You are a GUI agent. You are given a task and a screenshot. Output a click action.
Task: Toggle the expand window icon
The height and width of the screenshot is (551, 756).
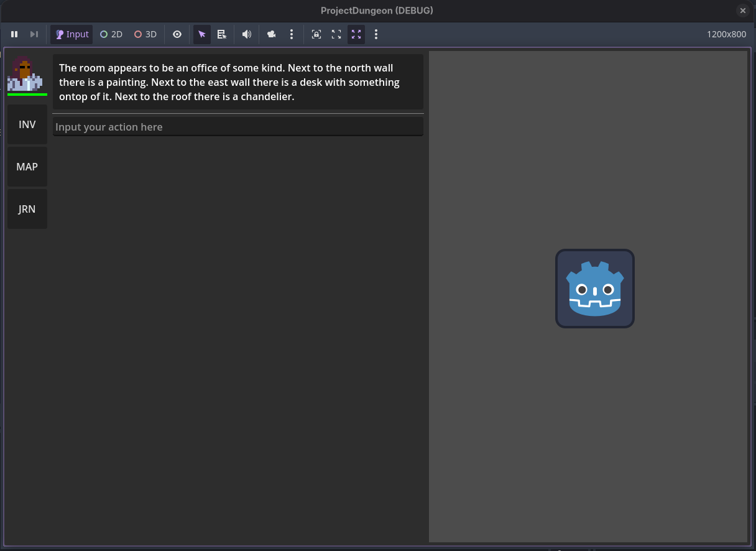pos(356,34)
